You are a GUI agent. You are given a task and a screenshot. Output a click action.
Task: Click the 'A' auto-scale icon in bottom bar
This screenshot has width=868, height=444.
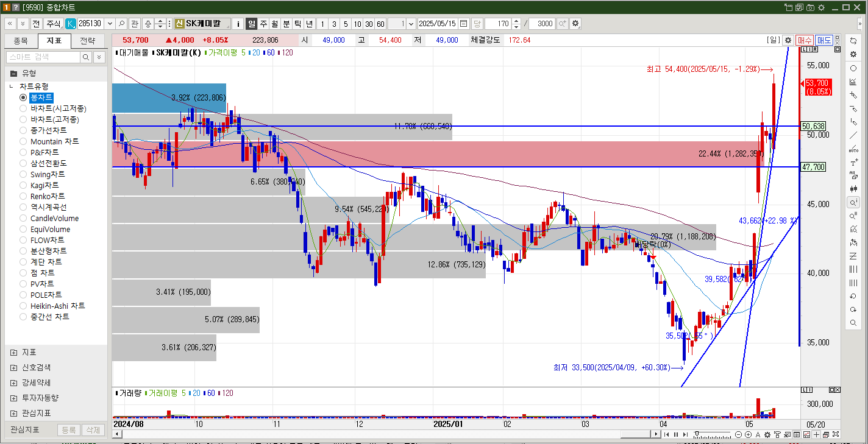point(758,434)
